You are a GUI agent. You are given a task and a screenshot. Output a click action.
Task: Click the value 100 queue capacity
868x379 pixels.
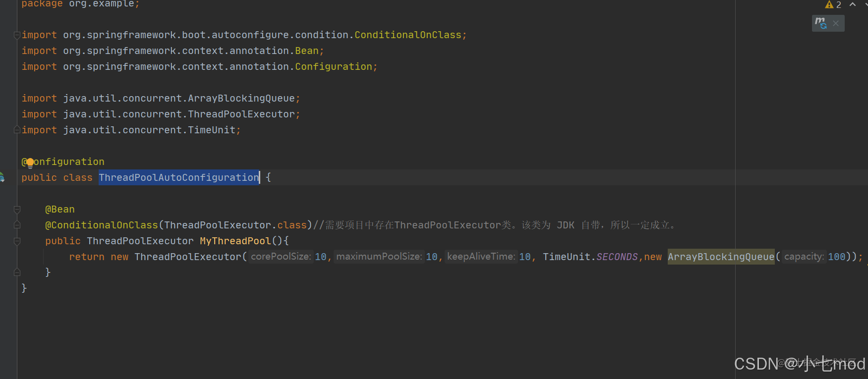[x=837, y=257]
